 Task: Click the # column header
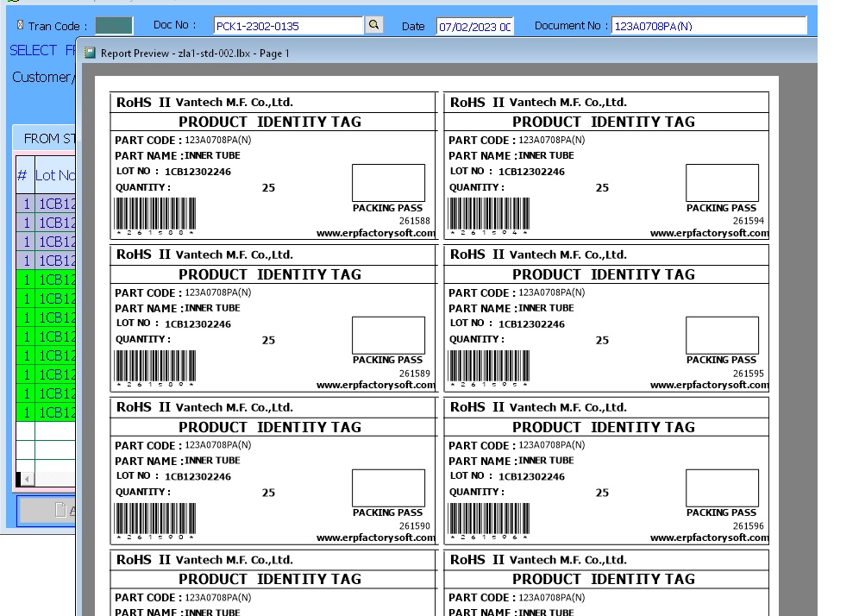click(x=23, y=175)
